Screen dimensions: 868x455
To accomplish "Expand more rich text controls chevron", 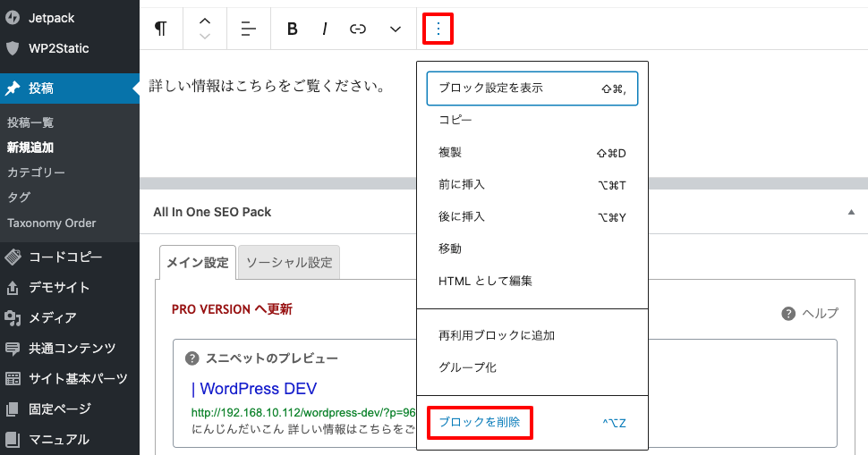I will click(x=396, y=29).
